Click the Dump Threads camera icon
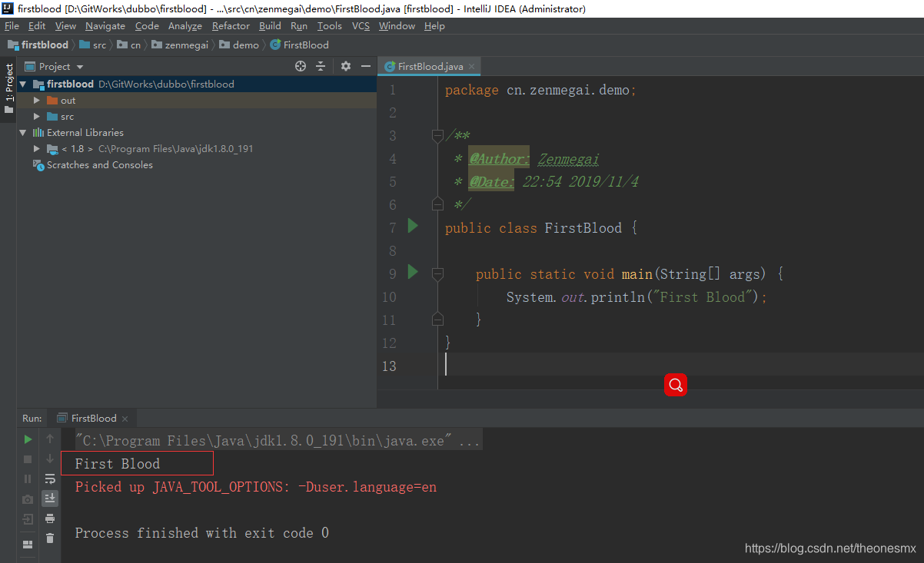924x563 pixels. click(28, 499)
